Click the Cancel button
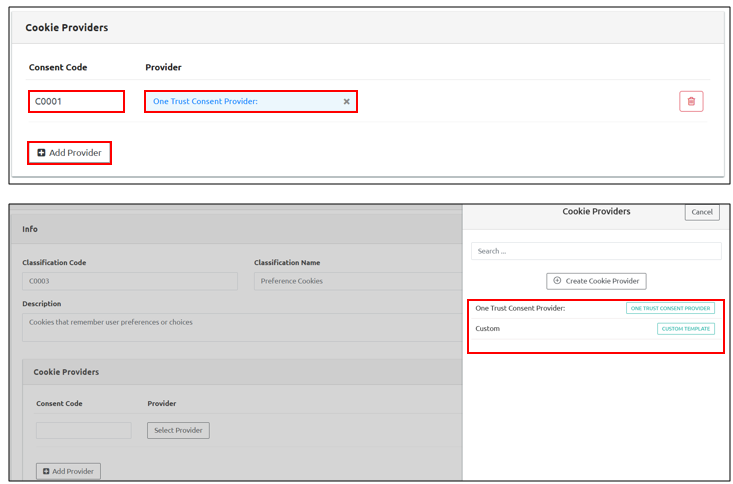The height and width of the screenshot is (484, 733). (x=701, y=212)
